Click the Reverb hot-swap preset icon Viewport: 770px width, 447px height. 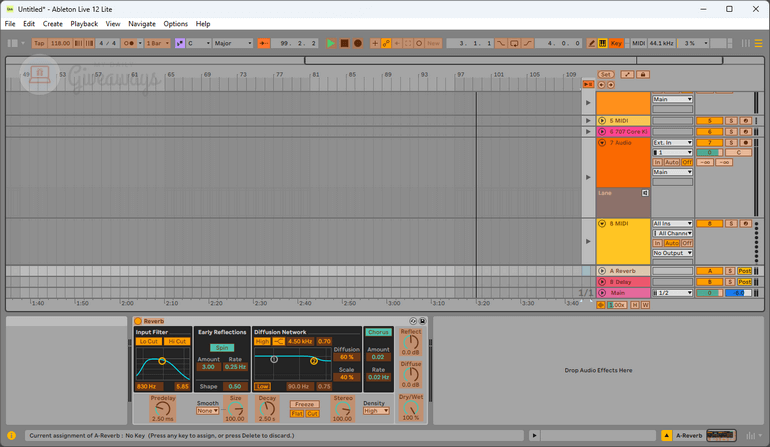coord(413,321)
